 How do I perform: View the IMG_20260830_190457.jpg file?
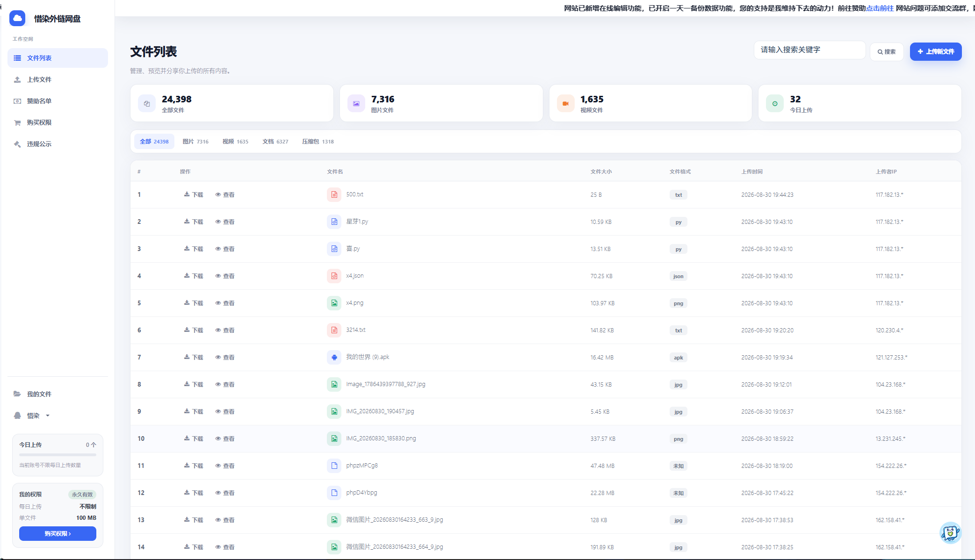(225, 411)
